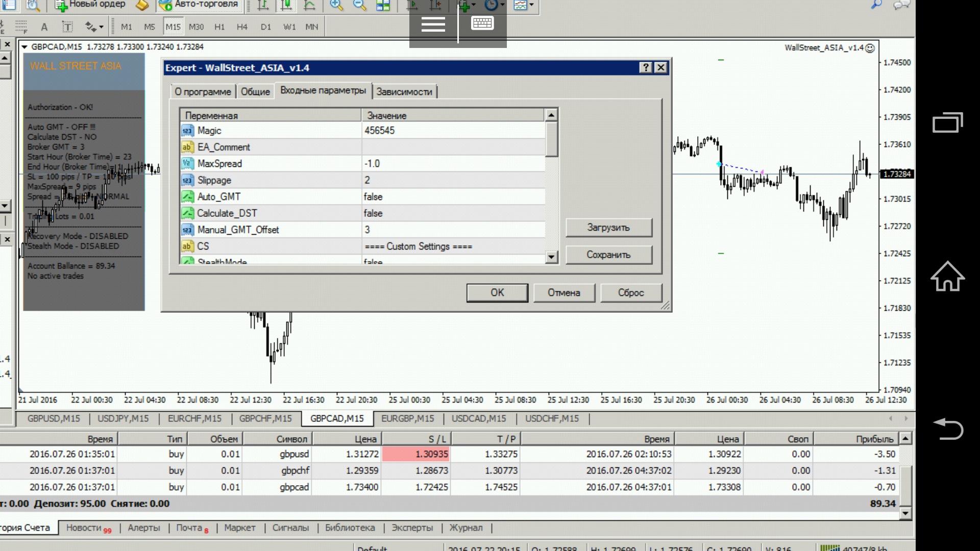The image size is (980, 551).
Task: Click the zoom in magnifier icon
Action: [x=336, y=5]
